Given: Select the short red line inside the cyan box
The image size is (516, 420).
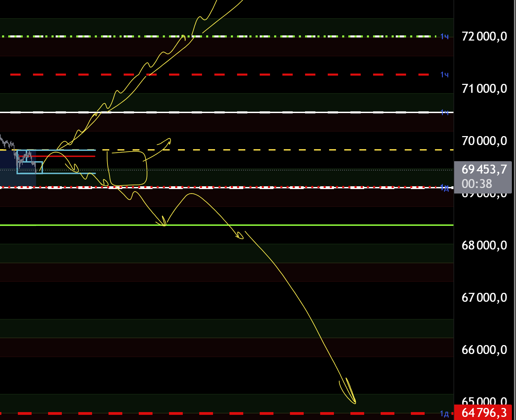Looking at the screenshot, I should tap(69, 156).
